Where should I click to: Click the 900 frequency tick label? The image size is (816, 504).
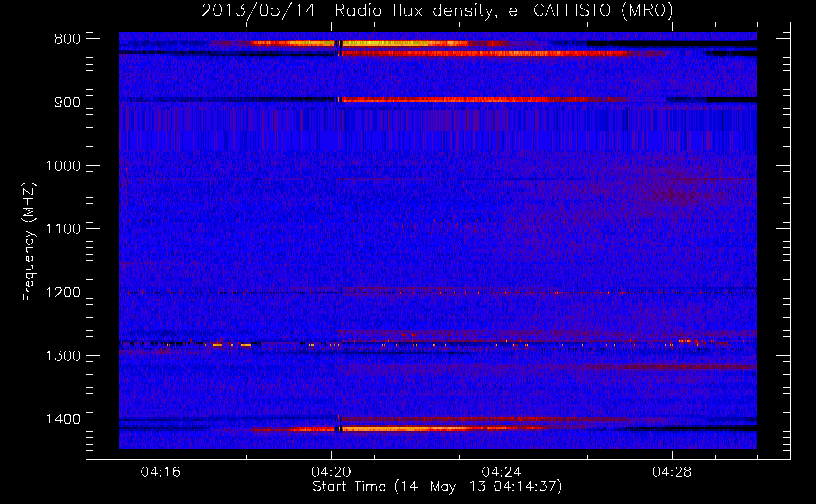67,102
